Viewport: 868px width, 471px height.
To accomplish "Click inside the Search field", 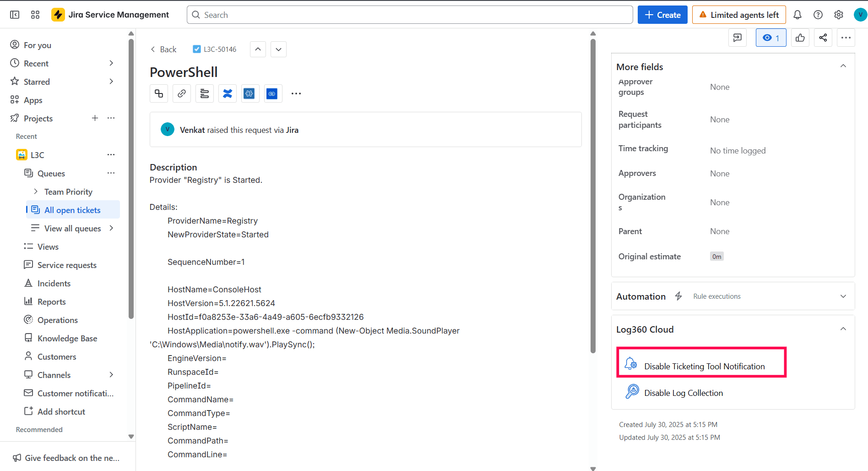I will (409, 14).
